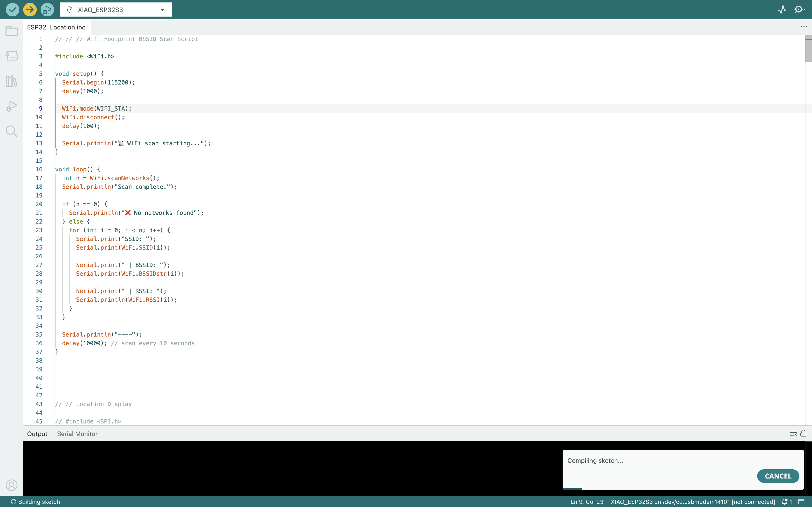
Task: Click the Verify checkmark button
Action: point(12,10)
